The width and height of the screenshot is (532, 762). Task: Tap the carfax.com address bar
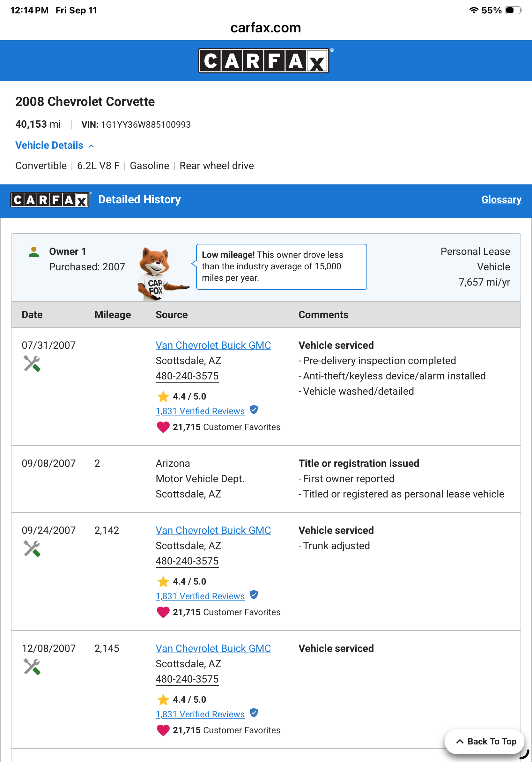click(x=266, y=27)
